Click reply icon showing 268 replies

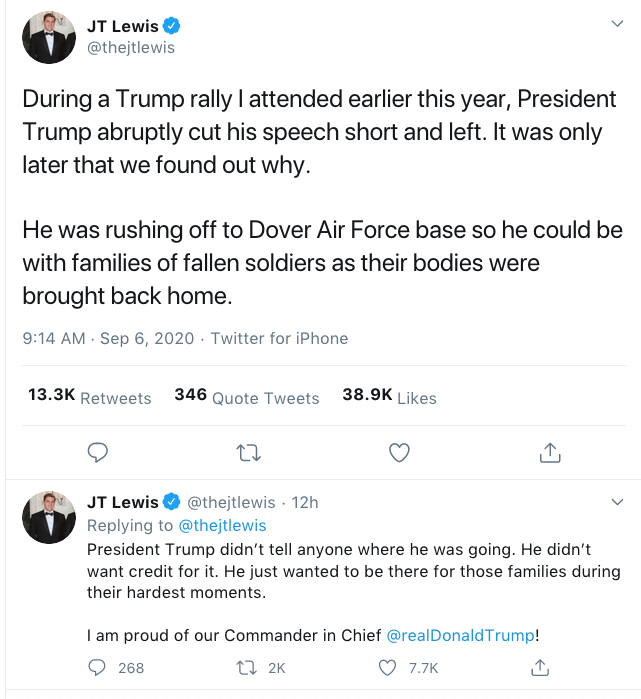(x=99, y=667)
